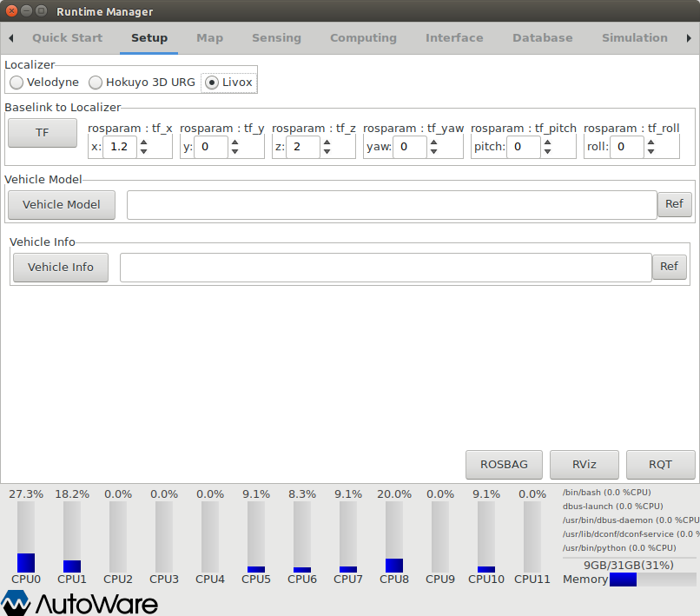Increase the tf_x value
Screen dimensions: 700x616
[144, 142]
